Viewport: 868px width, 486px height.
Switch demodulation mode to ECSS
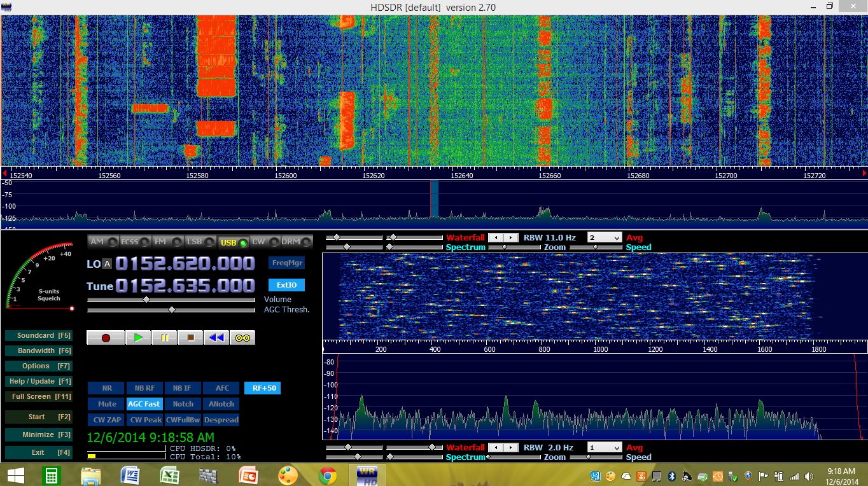click(136, 242)
